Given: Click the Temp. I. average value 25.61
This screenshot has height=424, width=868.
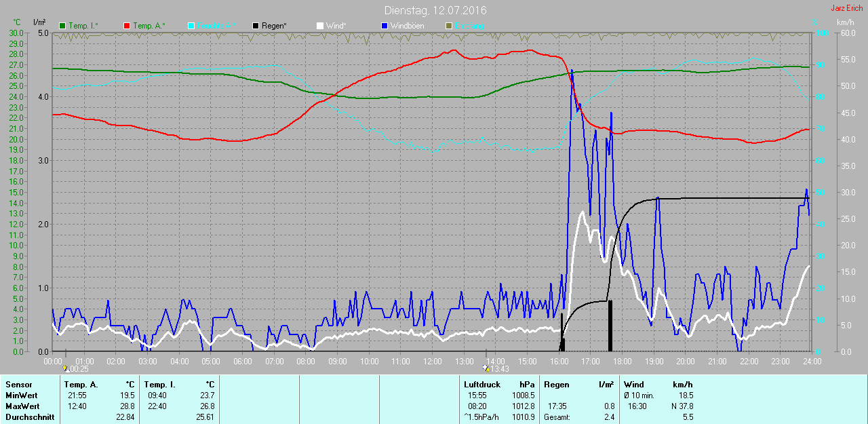Looking at the screenshot, I should pyautogui.click(x=205, y=417).
